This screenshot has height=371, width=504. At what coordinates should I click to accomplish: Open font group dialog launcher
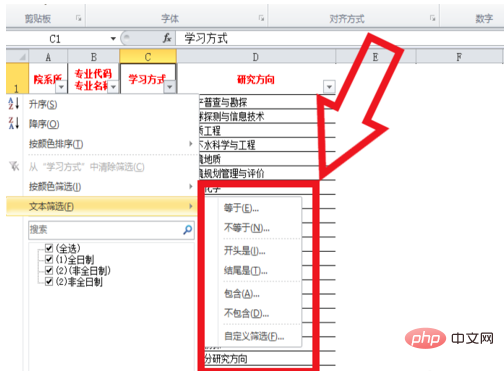(261, 18)
